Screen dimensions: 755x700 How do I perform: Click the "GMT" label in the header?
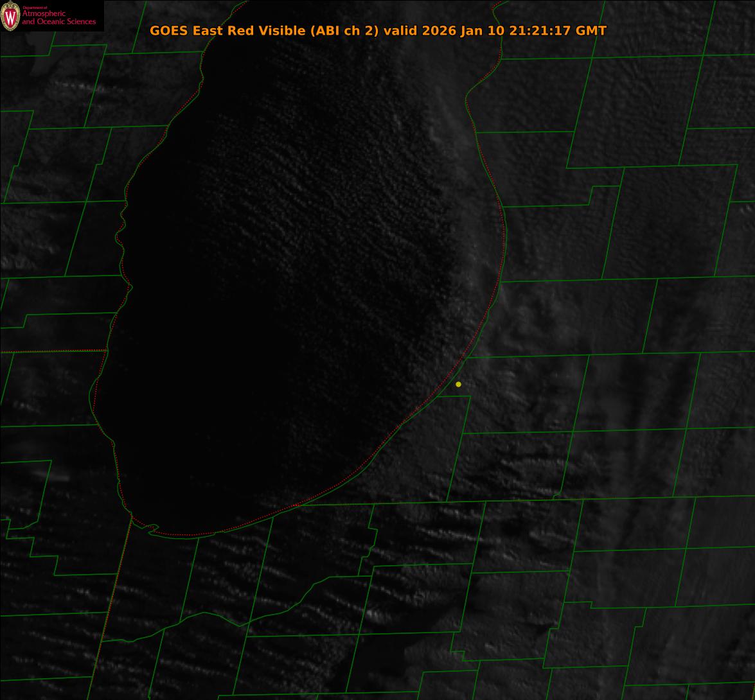pos(591,31)
